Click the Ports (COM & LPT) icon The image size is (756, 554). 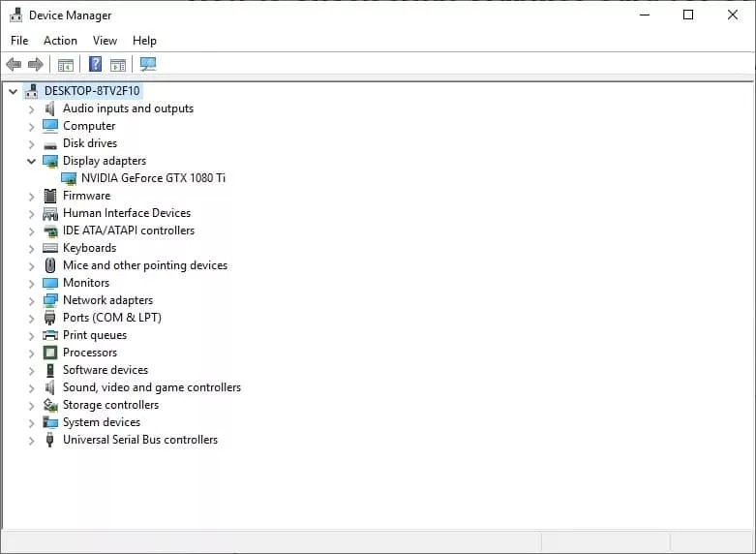[x=49, y=318]
